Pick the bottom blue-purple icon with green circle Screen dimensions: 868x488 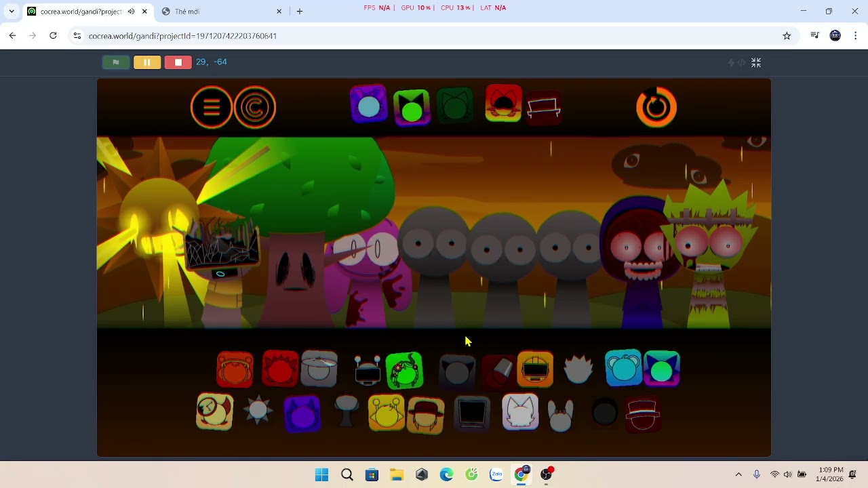662,369
